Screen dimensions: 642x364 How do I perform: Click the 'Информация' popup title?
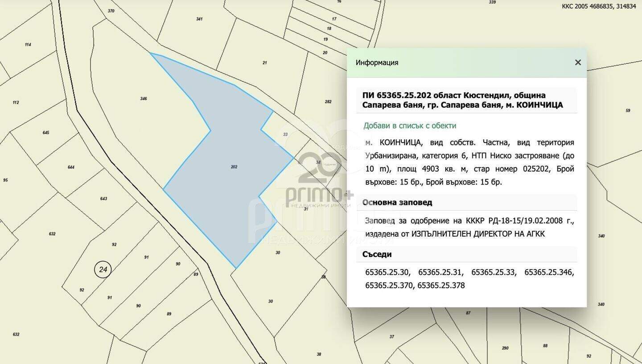tap(377, 62)
